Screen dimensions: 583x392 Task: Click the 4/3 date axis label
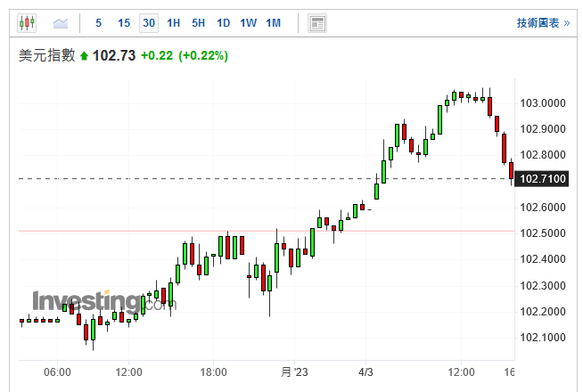(x=365, y=372)
